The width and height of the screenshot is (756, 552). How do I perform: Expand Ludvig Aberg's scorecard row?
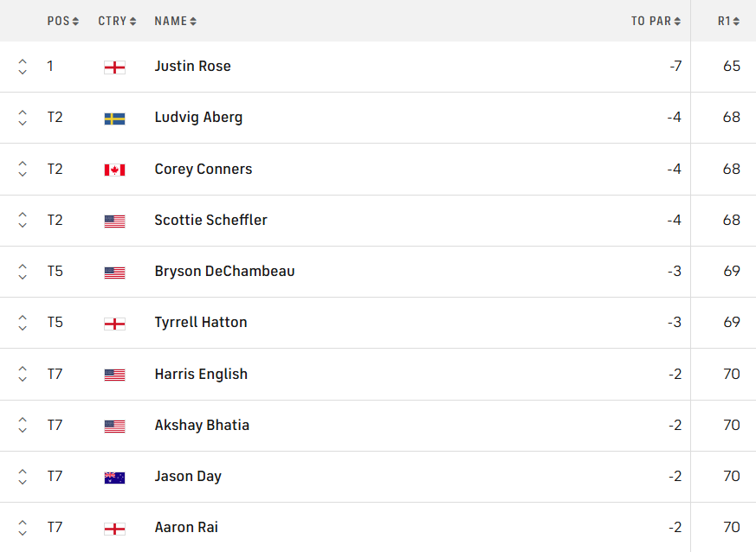pyautogui.click(x=23, y=118)
